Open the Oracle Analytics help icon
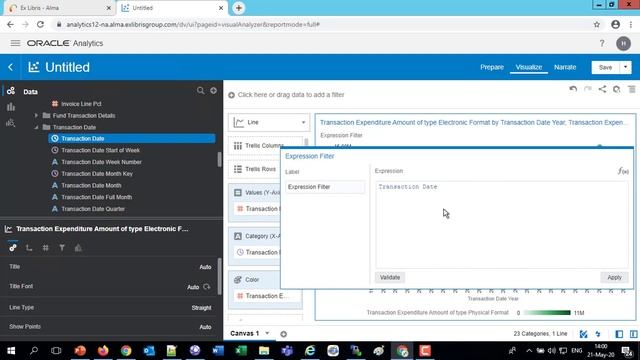The width and height of the screenshot is (640, 360). click(x=602, y=43)
